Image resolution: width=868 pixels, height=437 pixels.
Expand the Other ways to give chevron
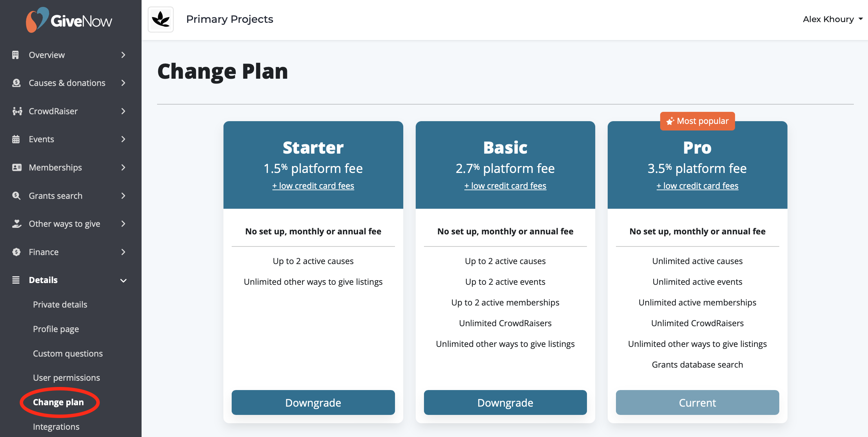pyautogui.click(x=123, y=224)
